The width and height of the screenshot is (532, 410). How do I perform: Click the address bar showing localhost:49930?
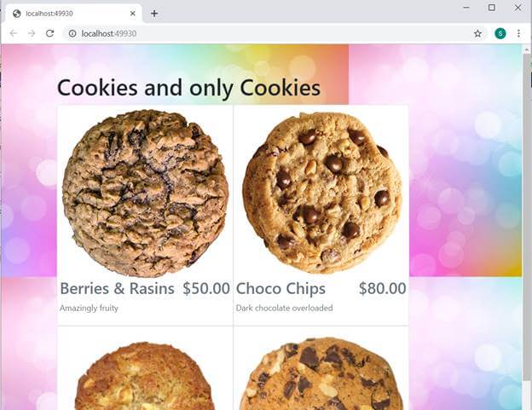point(268,33)
